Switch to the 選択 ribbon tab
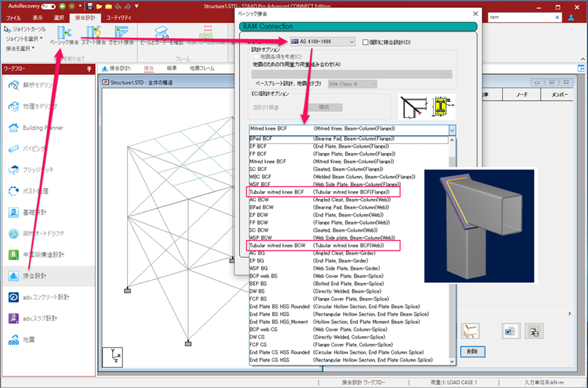The image size is (588, 388). click(x=59, y=18)
